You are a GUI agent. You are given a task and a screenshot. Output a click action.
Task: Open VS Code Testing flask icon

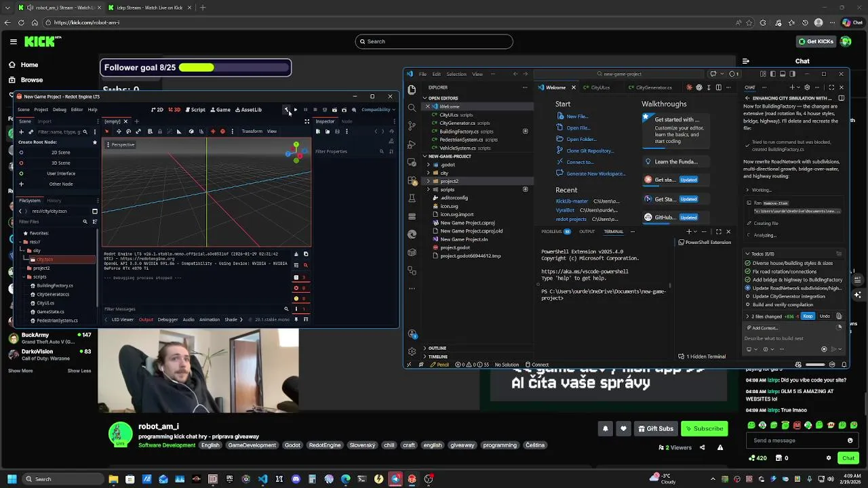(412, 199)
